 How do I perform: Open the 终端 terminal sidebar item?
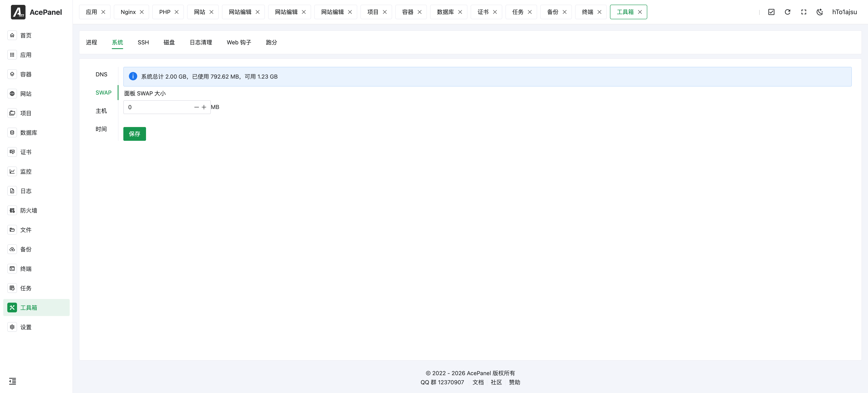click(x=26, y=269)
